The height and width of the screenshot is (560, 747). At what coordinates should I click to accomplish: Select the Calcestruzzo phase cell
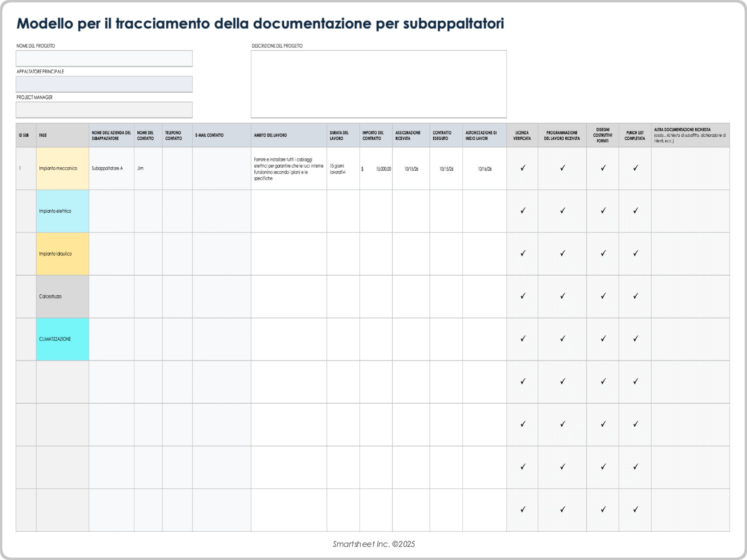tap(63, 297)
